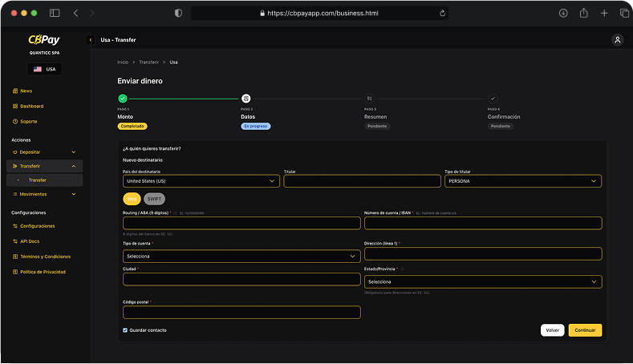
Task: Collapse the sidebar with the back arrow
Action: tap(91, 39)
